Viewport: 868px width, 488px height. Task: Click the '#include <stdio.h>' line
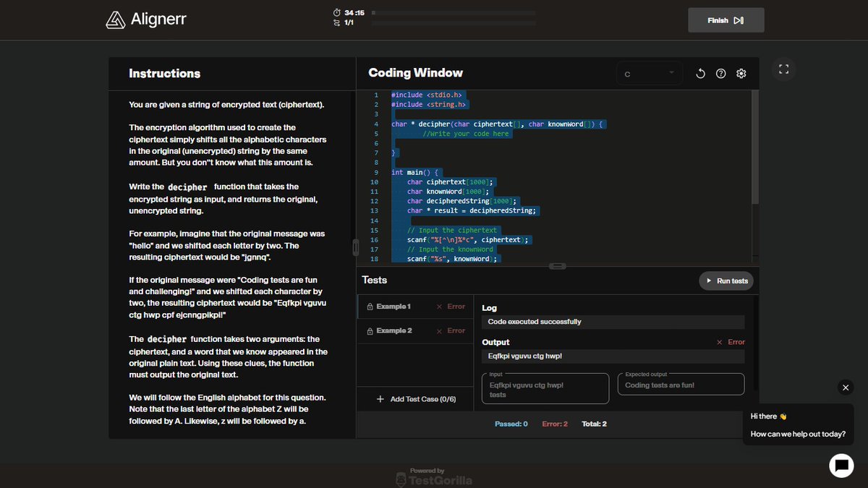click(427, 95)
